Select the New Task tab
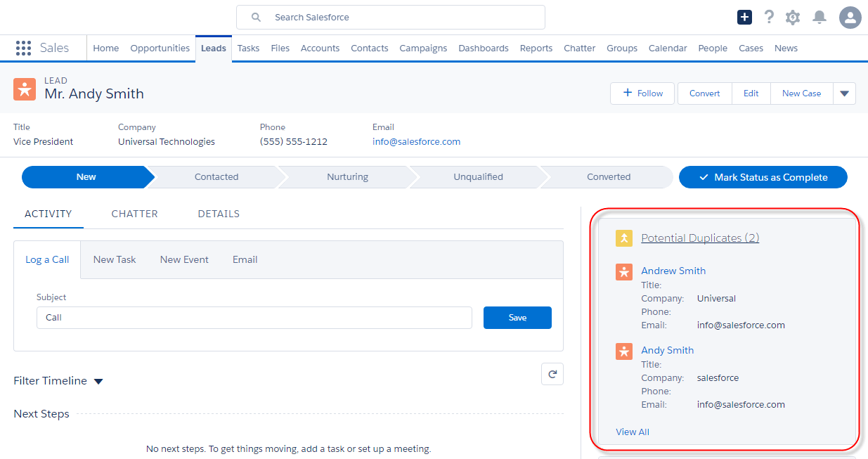 tap(115, 259)
